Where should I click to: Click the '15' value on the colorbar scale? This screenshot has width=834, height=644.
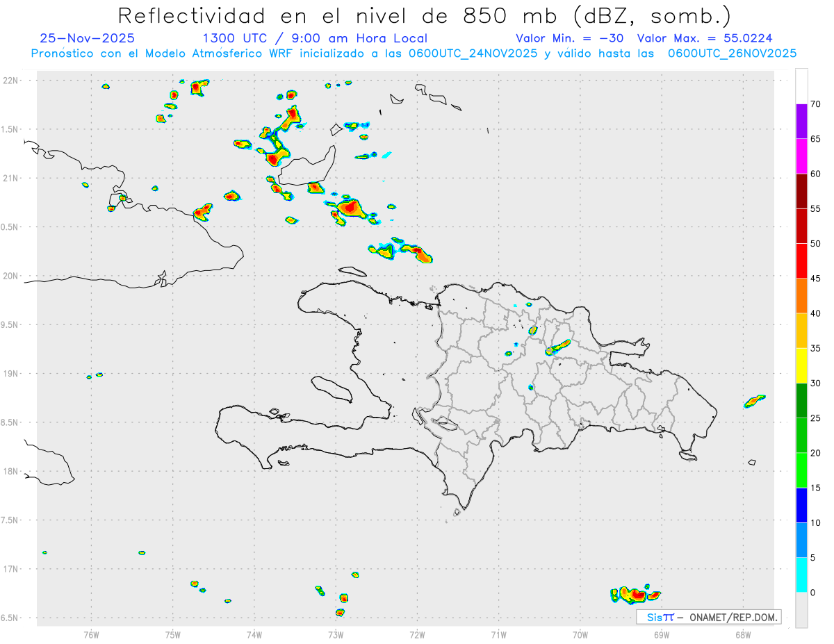pyautogui.click(x=815, y=488)
